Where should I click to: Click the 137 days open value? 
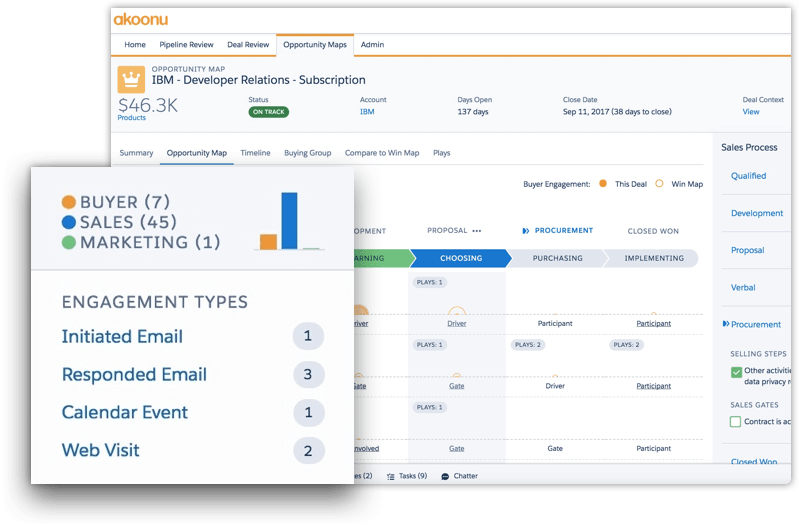tap(473, 112)
